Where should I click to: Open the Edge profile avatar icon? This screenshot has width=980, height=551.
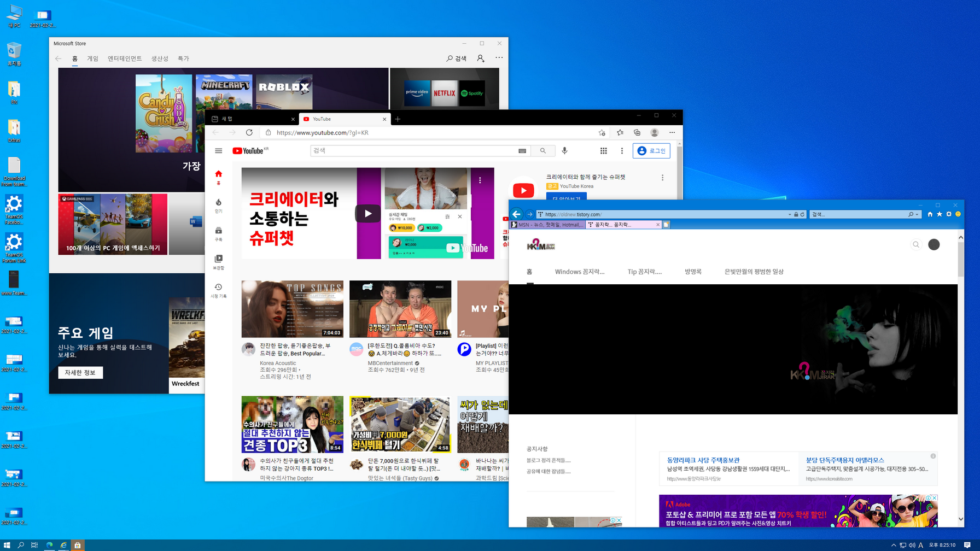tap(655, 133)
